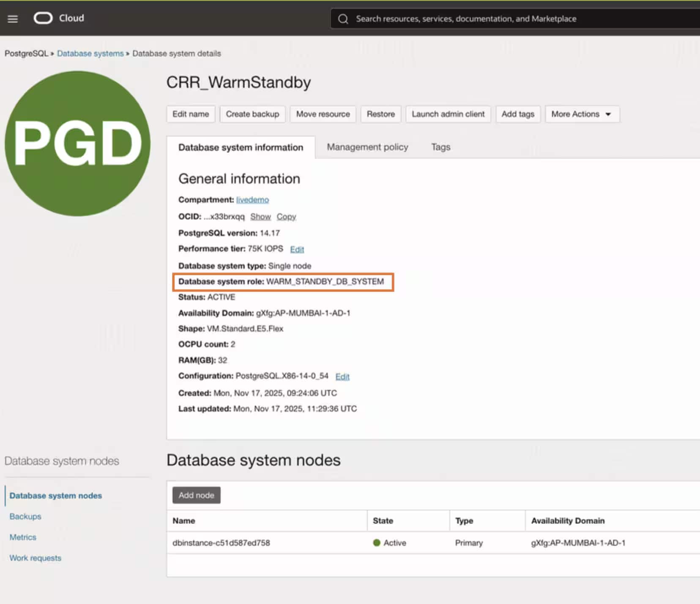Click the Primary type cell
Image resolution: width=700 pixels, height=604 pixels.
coord(469,543)
